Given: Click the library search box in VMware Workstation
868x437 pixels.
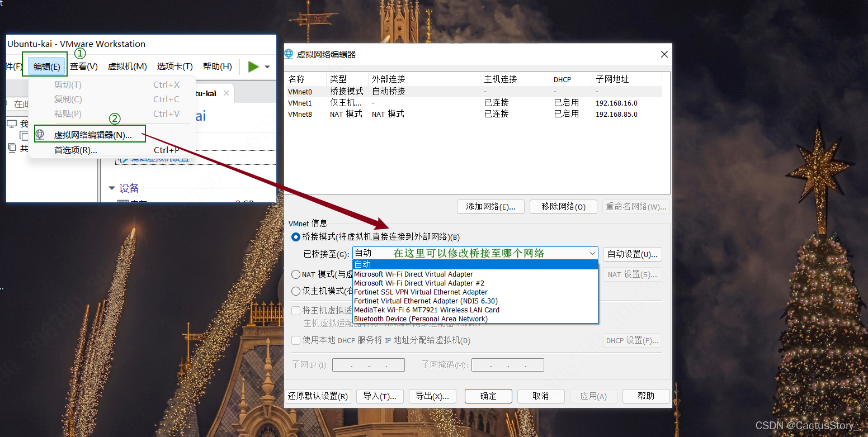Looking at the screenshot, I should (x=17, y=104).
